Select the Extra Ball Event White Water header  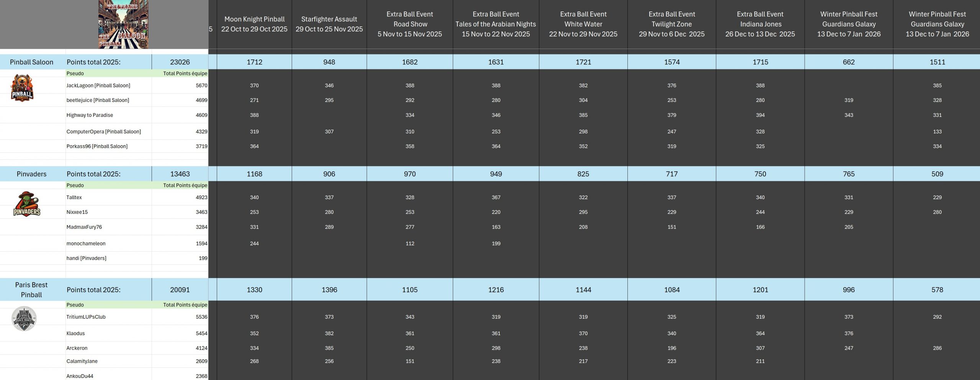583,24
